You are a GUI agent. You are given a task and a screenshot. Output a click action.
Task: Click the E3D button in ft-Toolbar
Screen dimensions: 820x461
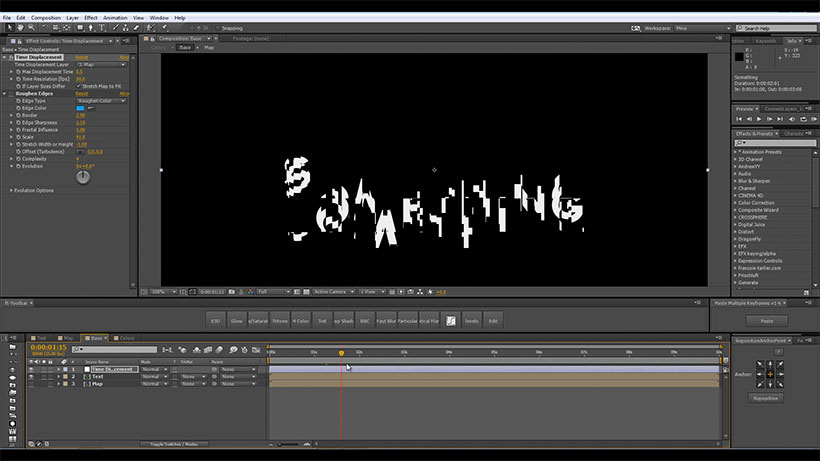(215, 321)
